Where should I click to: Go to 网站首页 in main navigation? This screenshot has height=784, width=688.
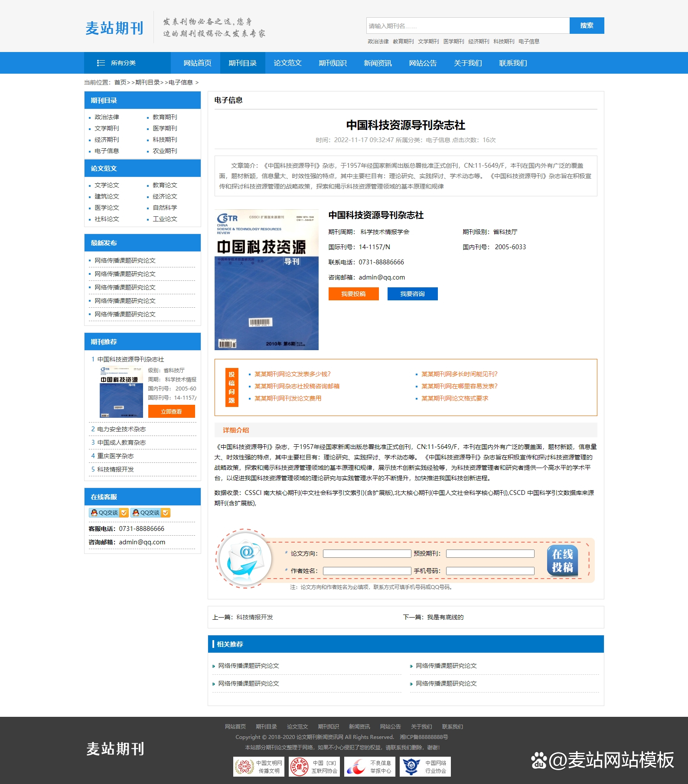tap(198, 63)
